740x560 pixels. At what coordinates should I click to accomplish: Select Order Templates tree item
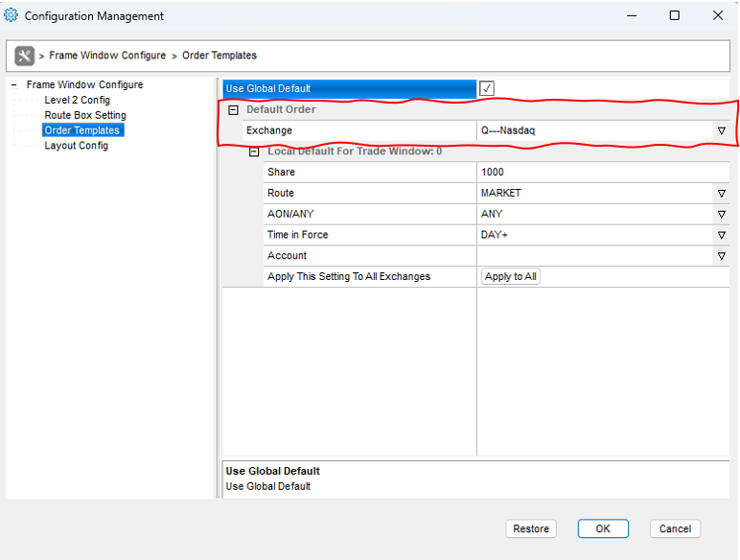(x=81, y=130)
